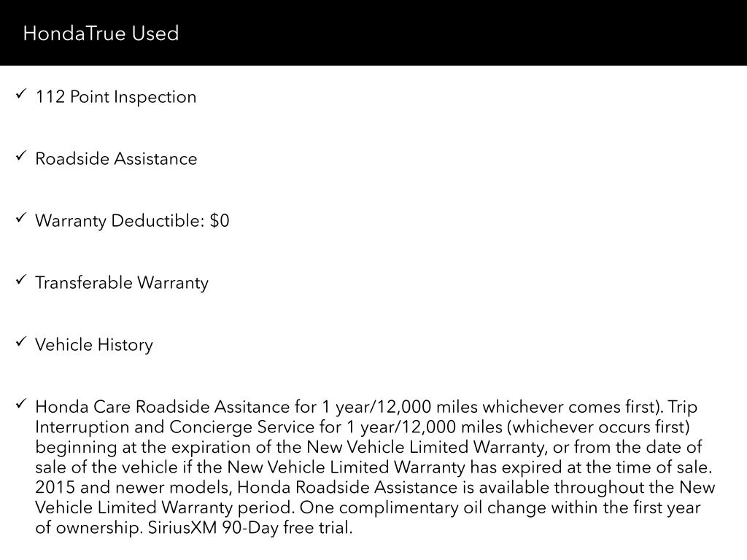Click the checkmark next to Transferable Warranty
Image resolution: width=747 pixels, height=560 pixels.
(20, 281)
